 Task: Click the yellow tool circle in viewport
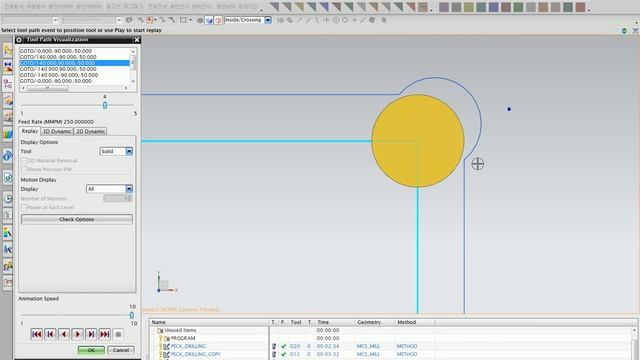[x=418, y=141]
